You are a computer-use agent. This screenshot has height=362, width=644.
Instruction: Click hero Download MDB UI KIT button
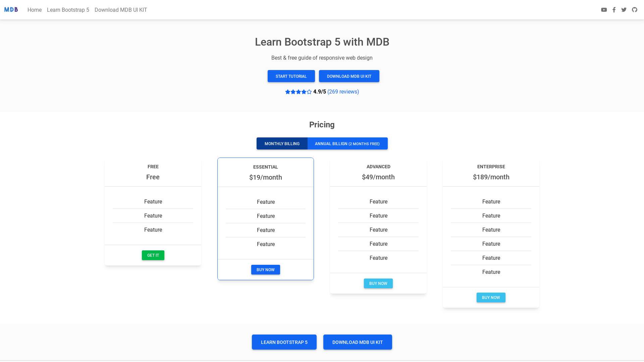(349, 76)
